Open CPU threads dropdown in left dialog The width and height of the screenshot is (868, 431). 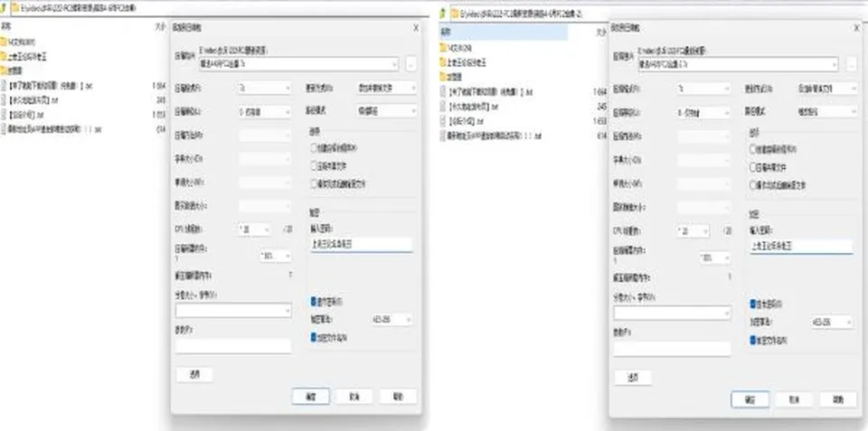point(255,230)
